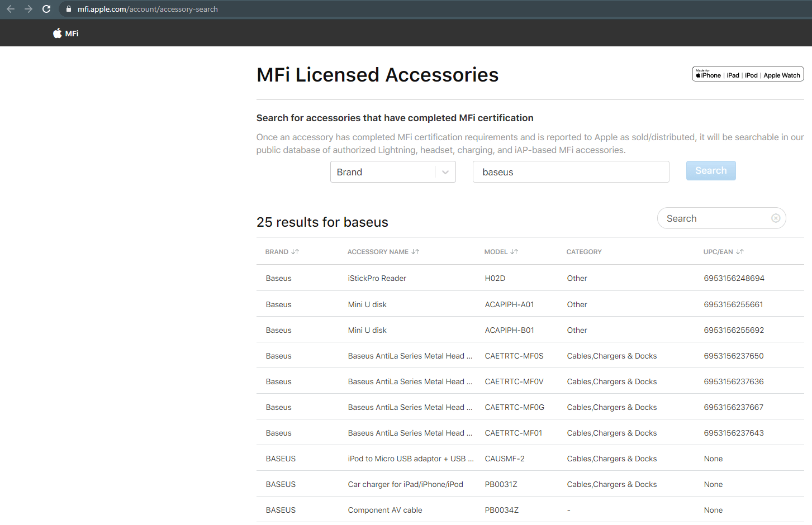The height and width of the screenshot is (525, 812).
Task: Click Car charger for iPad/iPhone/iPod
Action: (406, 484)
